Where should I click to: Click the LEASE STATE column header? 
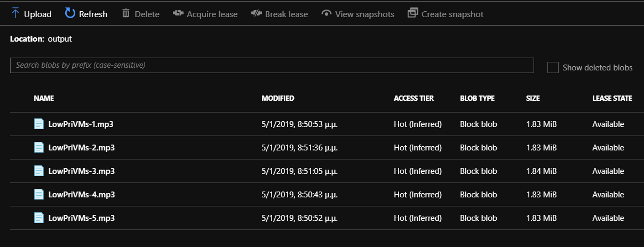click(x=612, y=98)
